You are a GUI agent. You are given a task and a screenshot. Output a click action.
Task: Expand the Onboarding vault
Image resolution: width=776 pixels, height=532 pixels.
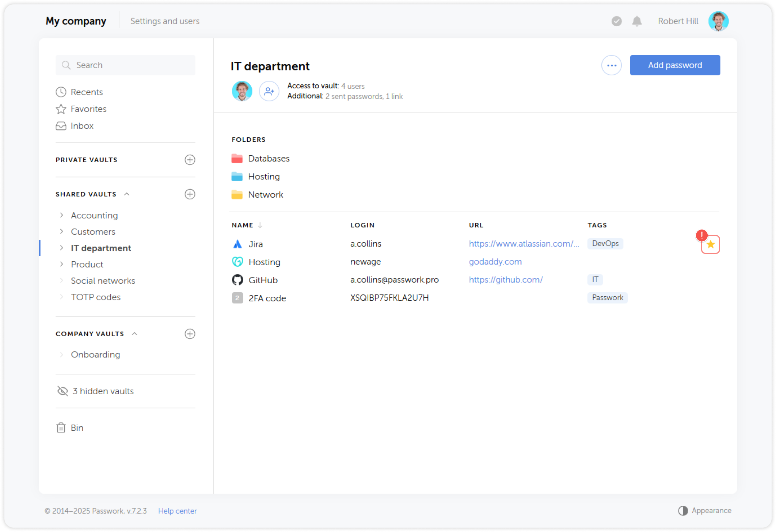point(61,354)
